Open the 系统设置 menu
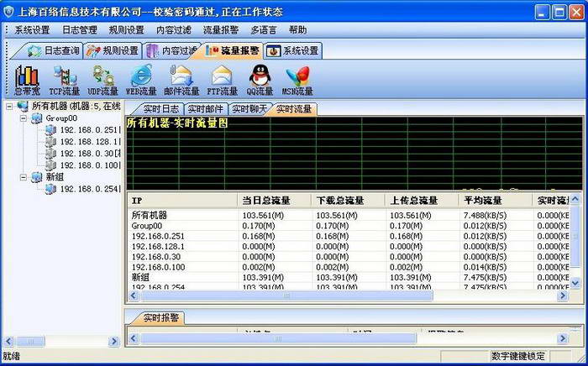 pyautogui.click(x=32, y=30)
